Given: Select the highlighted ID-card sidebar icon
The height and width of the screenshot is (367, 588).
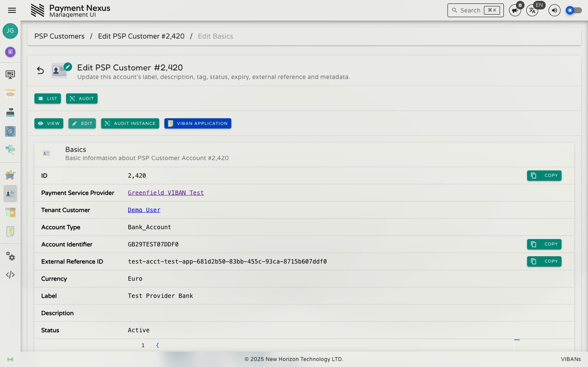Looking at the screenshot, I should pyautogui.click(x=10, y=194).
